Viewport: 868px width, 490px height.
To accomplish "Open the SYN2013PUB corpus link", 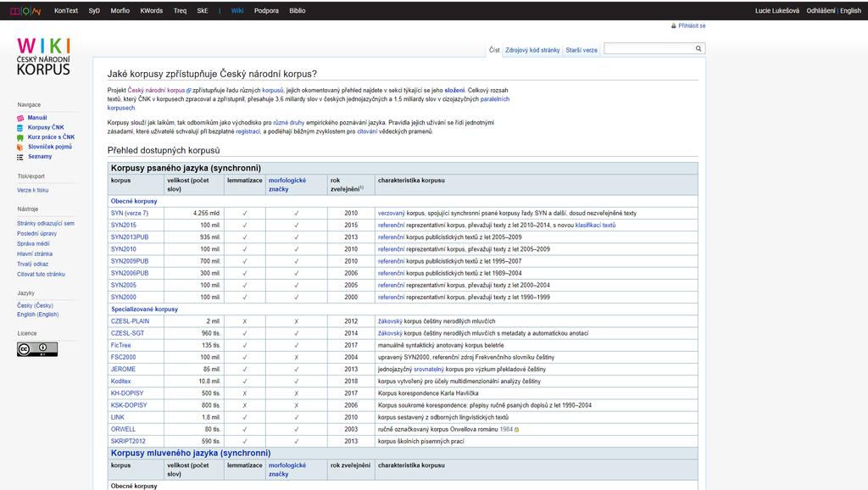I will click(x=130, y=237).
